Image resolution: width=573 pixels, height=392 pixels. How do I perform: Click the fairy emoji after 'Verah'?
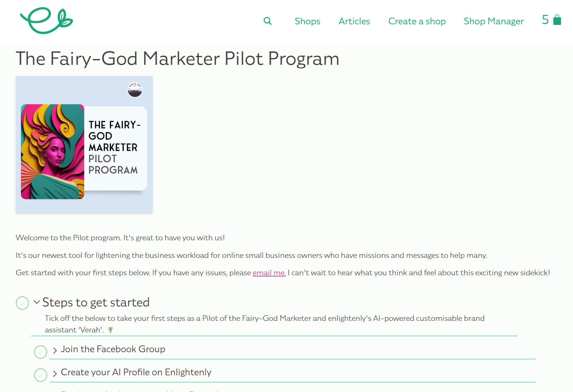pyautogui.click(x=110, y=330)
